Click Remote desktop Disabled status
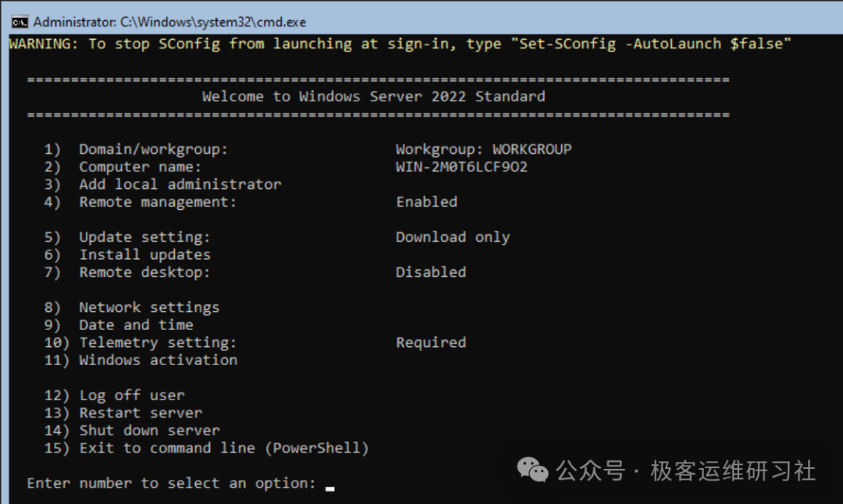 [430, 272]
